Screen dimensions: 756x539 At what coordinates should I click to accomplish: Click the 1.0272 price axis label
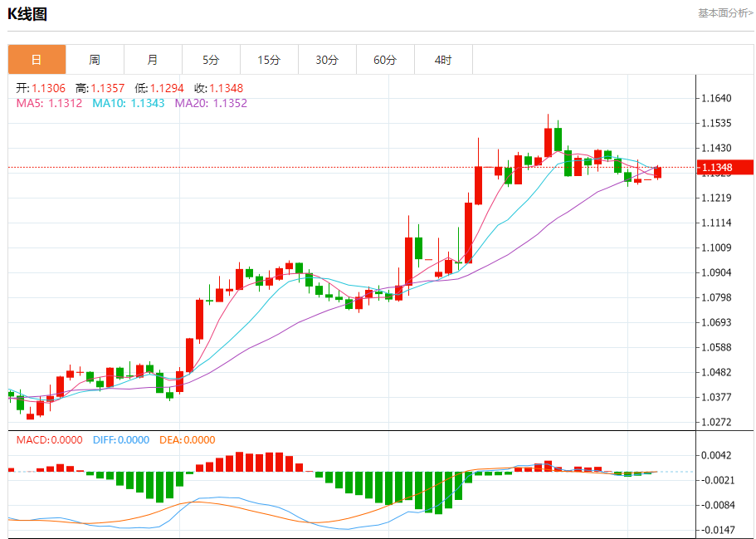(716, 422)
